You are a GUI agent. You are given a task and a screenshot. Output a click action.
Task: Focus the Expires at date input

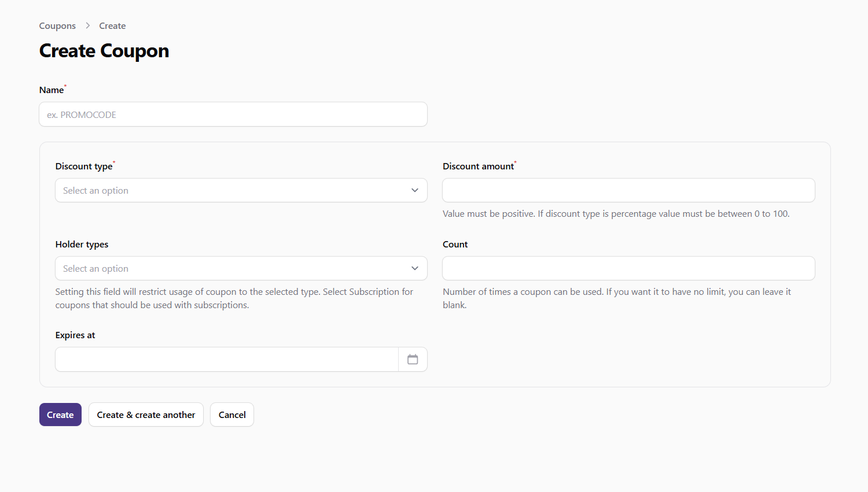226,360
